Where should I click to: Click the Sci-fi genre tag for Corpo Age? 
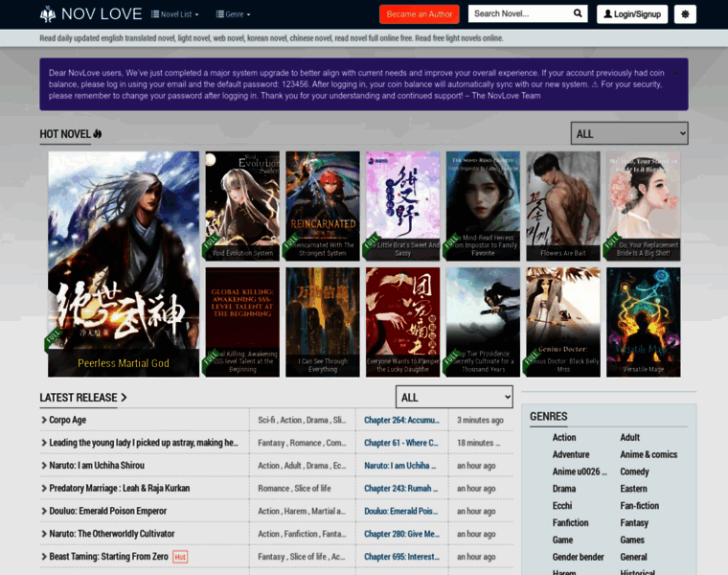[266, 420]
